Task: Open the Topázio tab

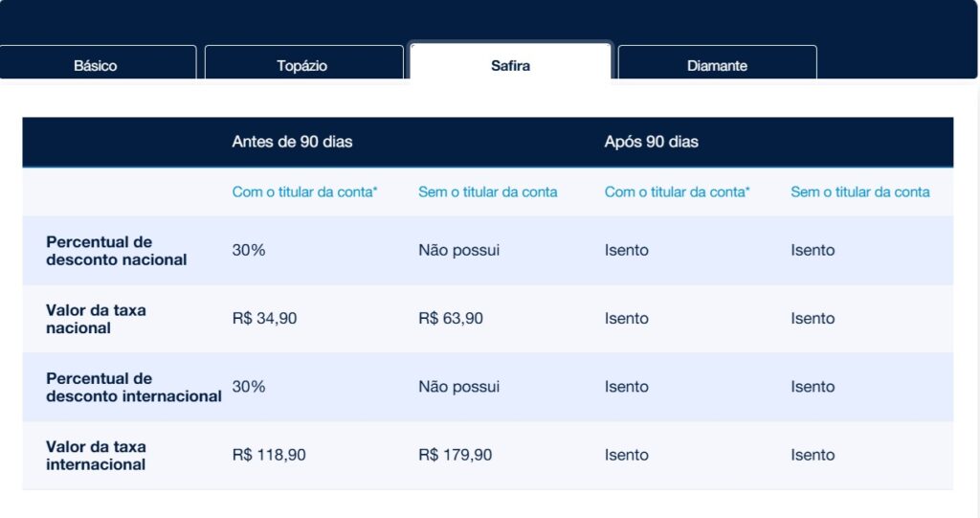Action: [x=302, y=66]
